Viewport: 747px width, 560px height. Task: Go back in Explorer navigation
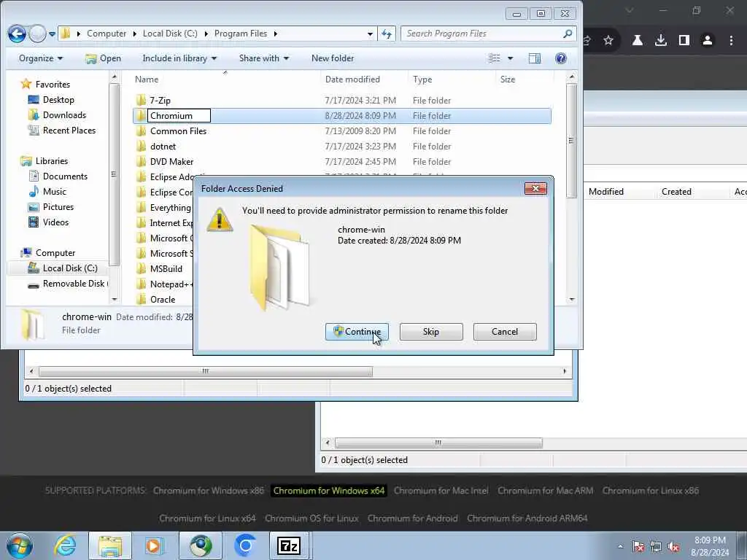[17, 34]
